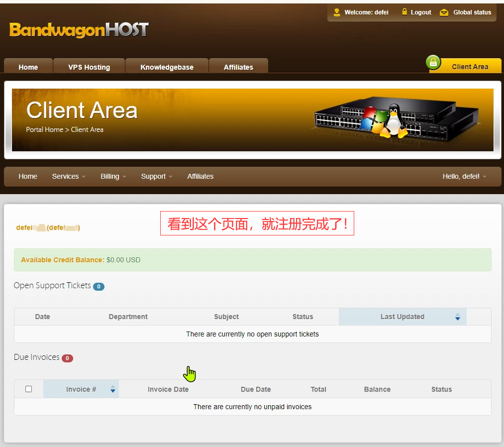Click the Open Support Tickets count badge
The image size is (504, 447).
coord(99,286)
